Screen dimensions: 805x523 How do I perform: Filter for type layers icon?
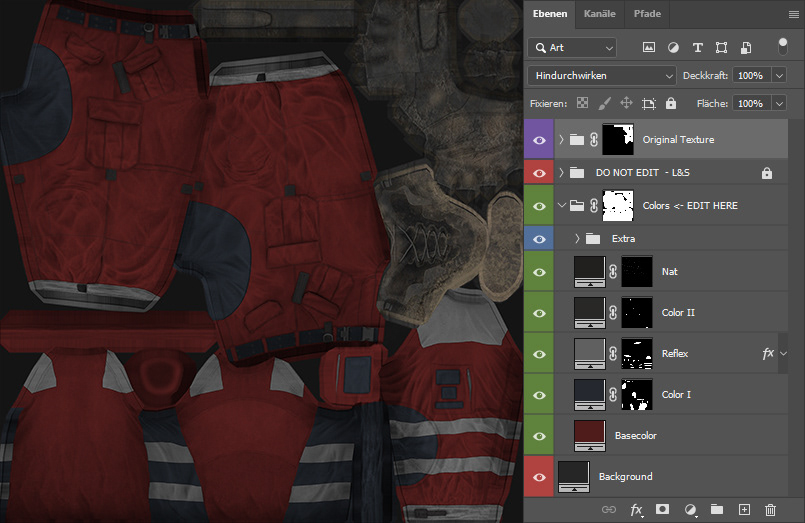(x=697, y=48)
